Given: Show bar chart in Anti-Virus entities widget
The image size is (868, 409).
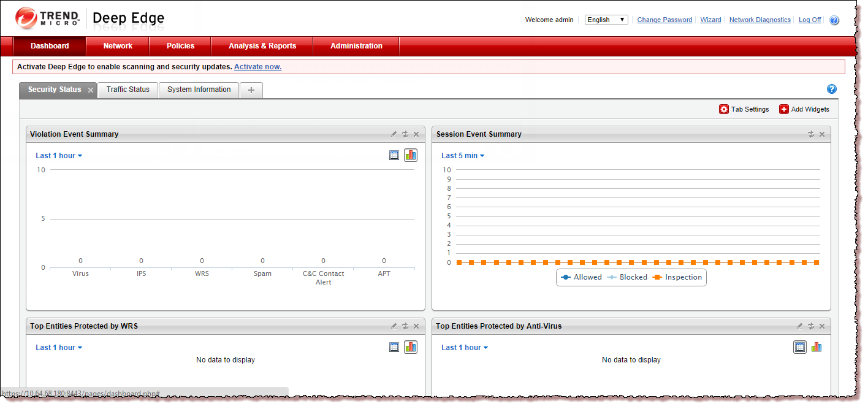Looking at the screenshot, I should tap(817, 347).
